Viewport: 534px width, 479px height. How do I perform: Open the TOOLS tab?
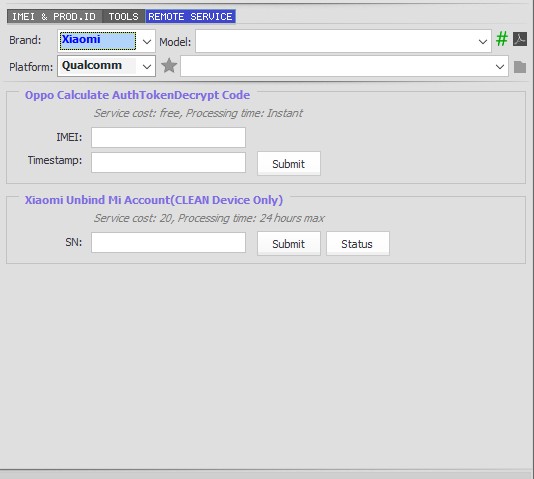(x=123, y=16)
